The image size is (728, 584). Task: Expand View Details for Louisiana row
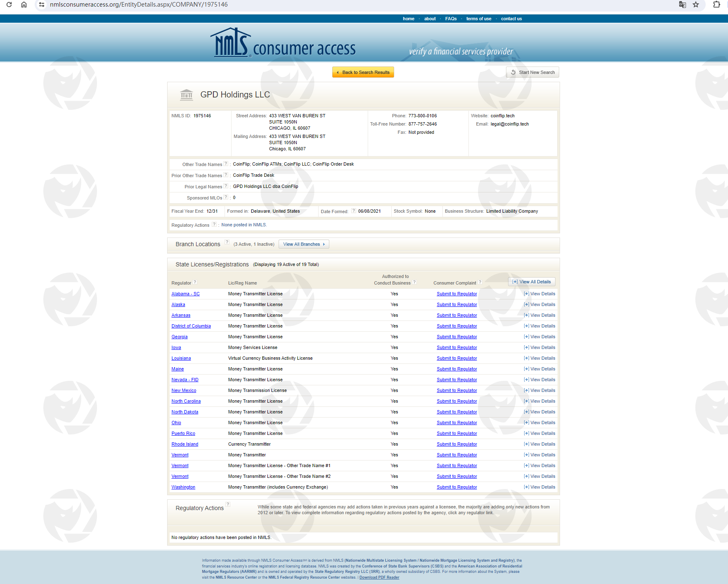[539, 358]
